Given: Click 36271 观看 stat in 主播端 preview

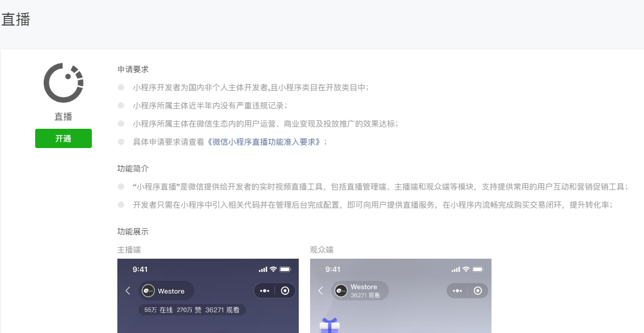Looking at the screenshot, I should tap(222, 310).
